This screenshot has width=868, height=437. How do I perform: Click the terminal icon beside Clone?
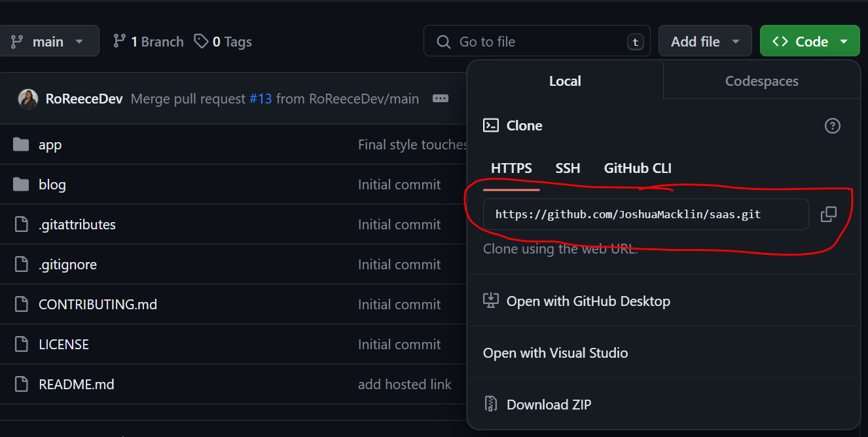click(491, 125)
